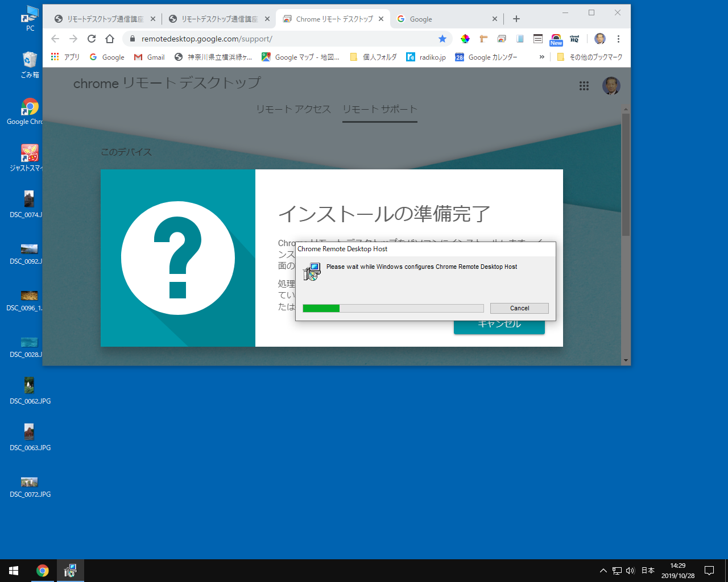Select the ごみ箱 recycle bin icon
The height and width of the screenshot is (582, 728).
pos(30,64)
